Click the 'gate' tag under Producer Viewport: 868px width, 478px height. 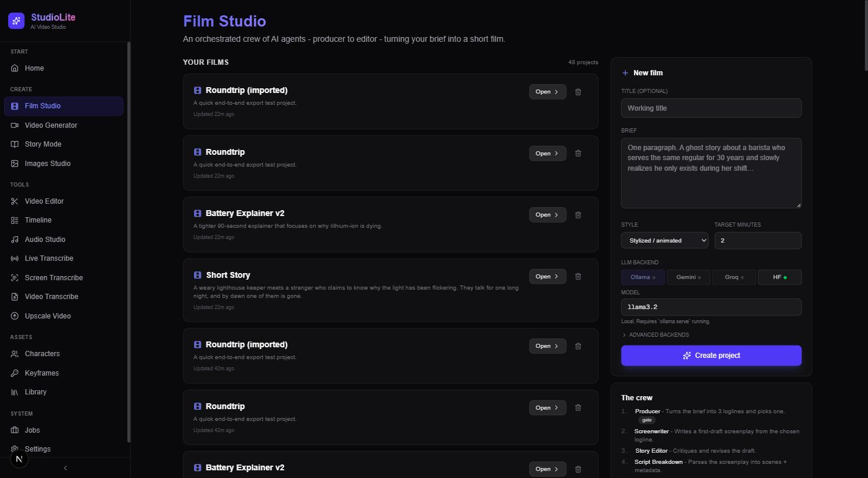pyautogui.click(x=647, y=420)
